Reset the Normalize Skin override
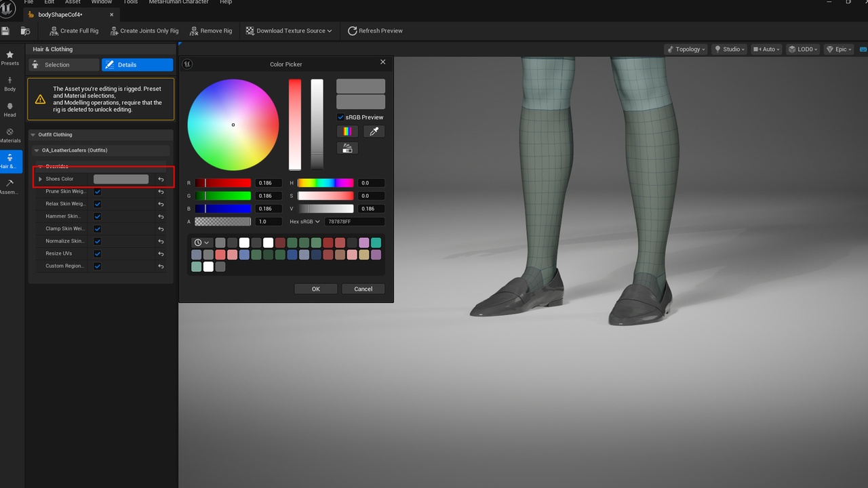 [161, 241]
